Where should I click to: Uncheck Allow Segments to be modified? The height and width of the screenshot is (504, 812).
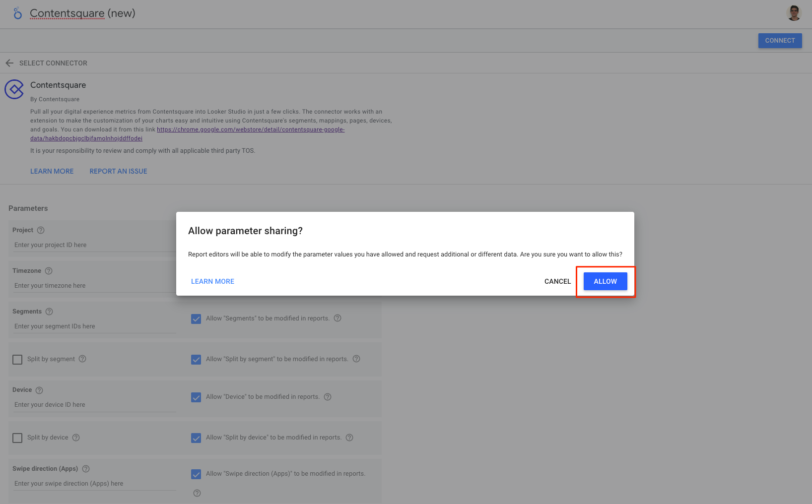coord(196,319)
